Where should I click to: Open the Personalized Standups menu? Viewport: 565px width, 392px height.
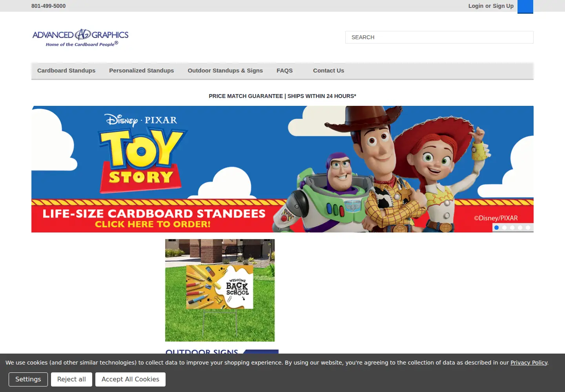click(x=141, y=71)
